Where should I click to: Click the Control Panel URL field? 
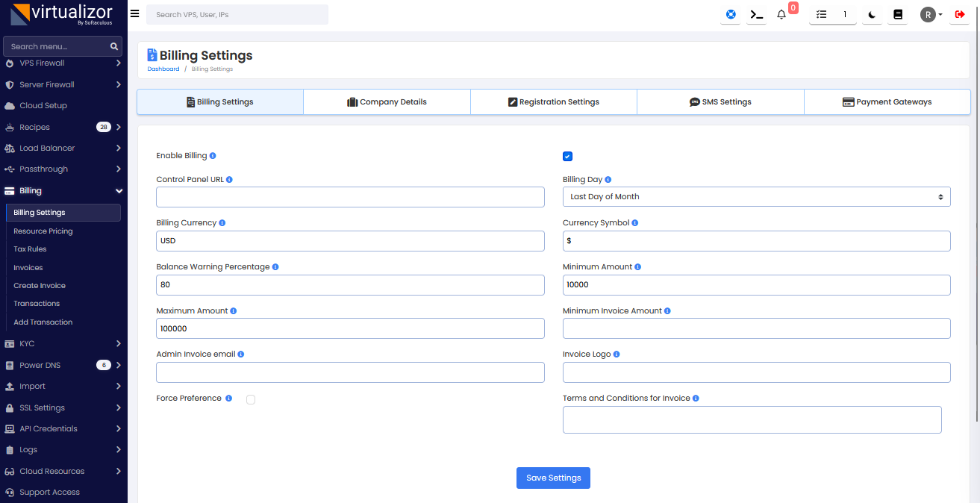pyautogui.click(x=350, y=197)
